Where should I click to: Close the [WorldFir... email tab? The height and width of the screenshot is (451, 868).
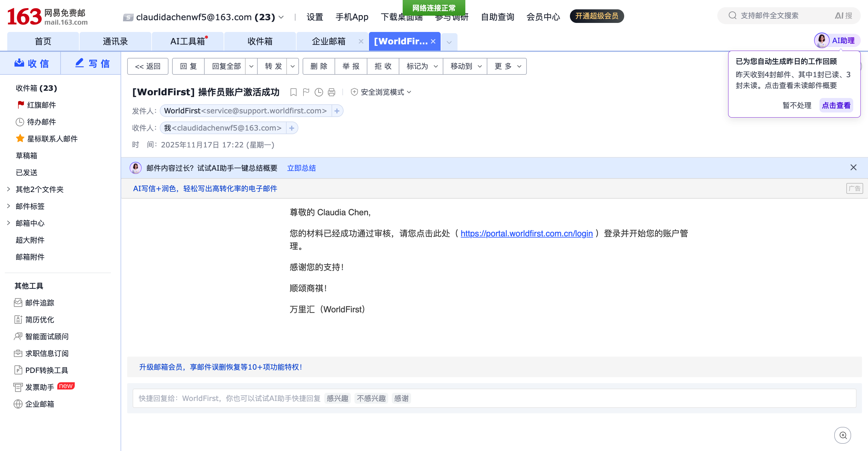tap(433, 41)
